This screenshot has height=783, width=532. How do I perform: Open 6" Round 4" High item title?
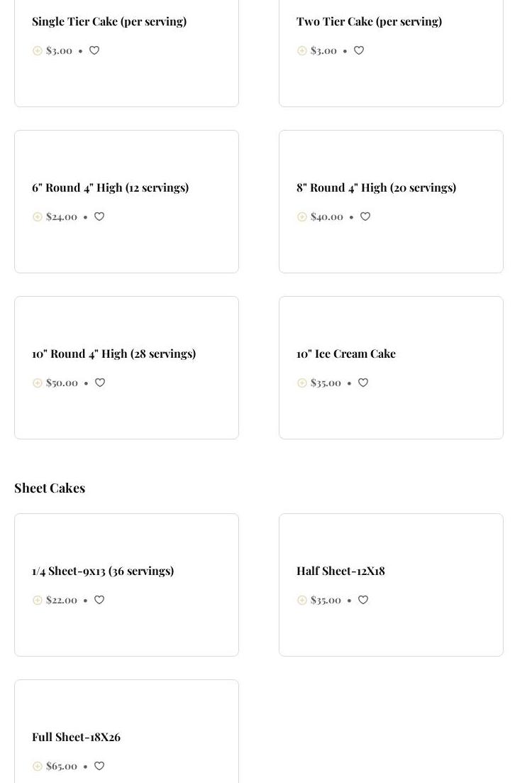pos(110,187)
